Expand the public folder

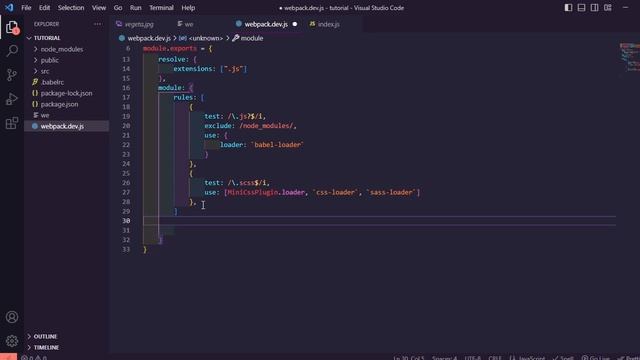36,60
